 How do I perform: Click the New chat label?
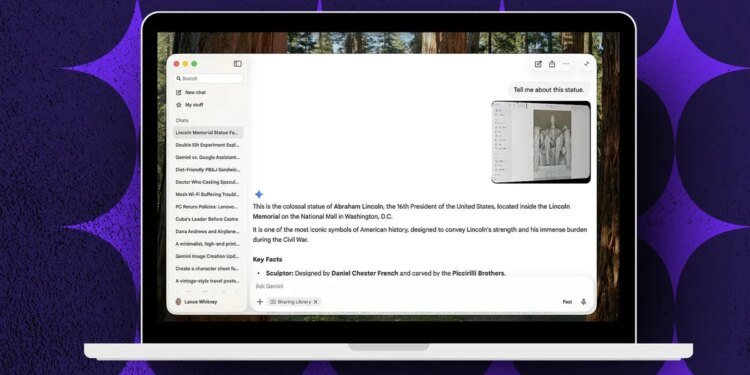pyautogui.click(x=195, y=92)
